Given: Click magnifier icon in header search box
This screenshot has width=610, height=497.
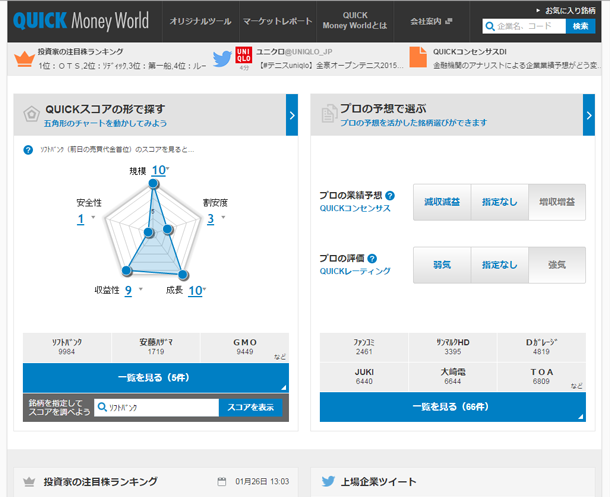Looking at the screenshot, I should click(x=490, y=26).
